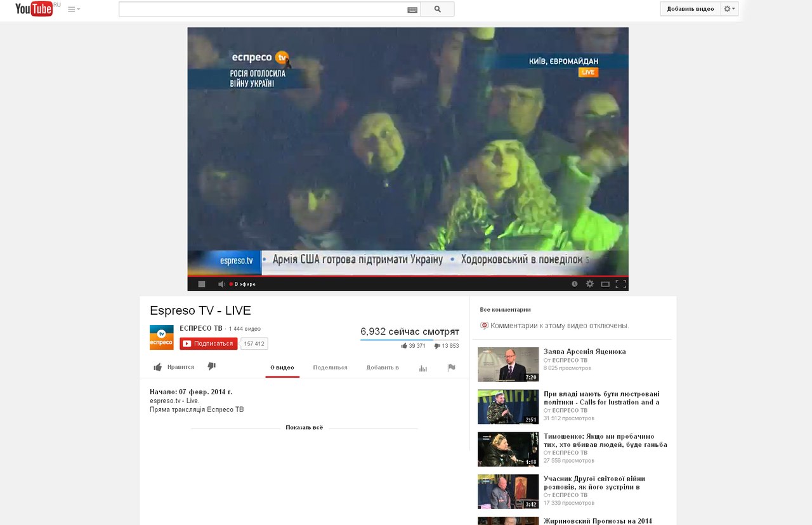Image resolution: width=812 pixels, height=525 pixels.
Task: Enter full screen on the player
Action: 621,284
